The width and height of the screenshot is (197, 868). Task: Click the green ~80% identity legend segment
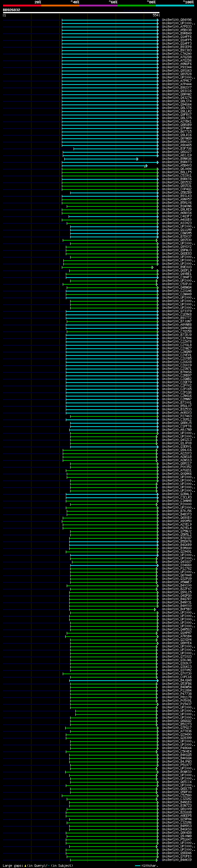(x=137, y=6)
